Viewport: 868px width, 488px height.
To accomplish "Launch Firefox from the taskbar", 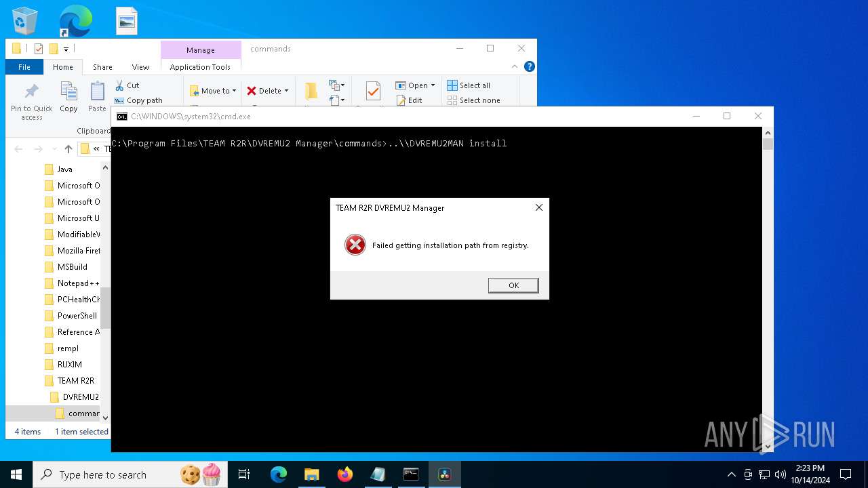I will [345, 474].
